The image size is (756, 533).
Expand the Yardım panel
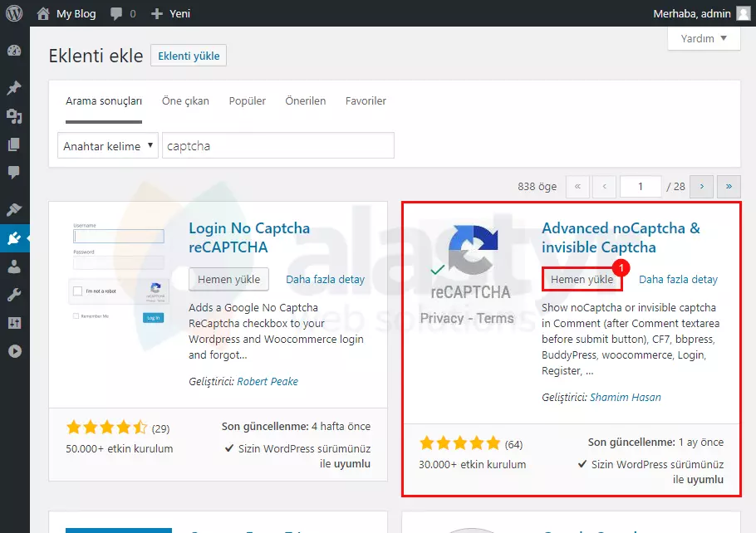[x=703, y=38]
